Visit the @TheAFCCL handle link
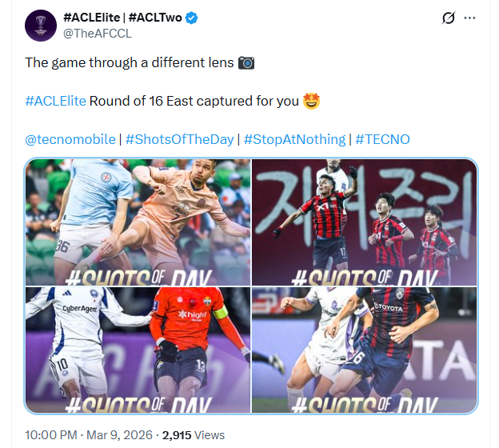Viewport: 499px width, 448px height. click(98, 34)
